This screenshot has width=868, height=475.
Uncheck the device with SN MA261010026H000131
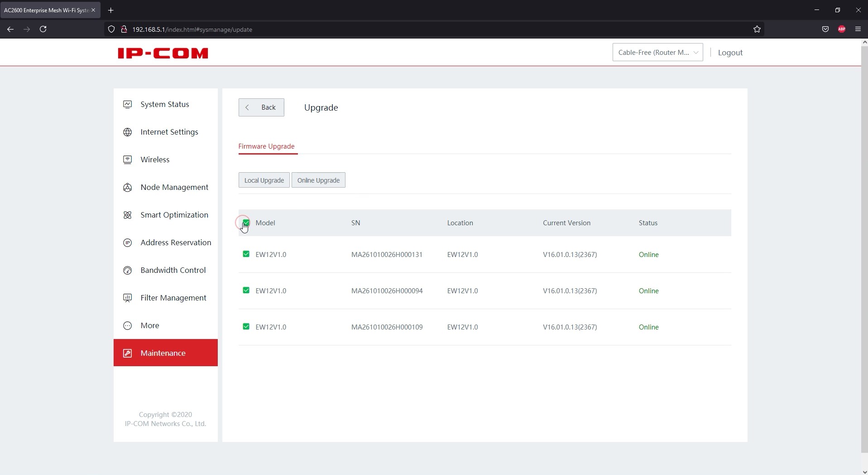point(246,254)
